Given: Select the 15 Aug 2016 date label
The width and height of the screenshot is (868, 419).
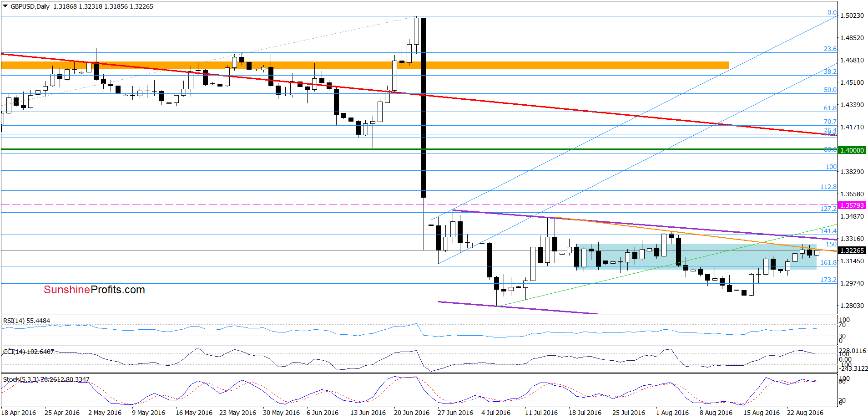Looking at the screenshot, I should 762,413.
